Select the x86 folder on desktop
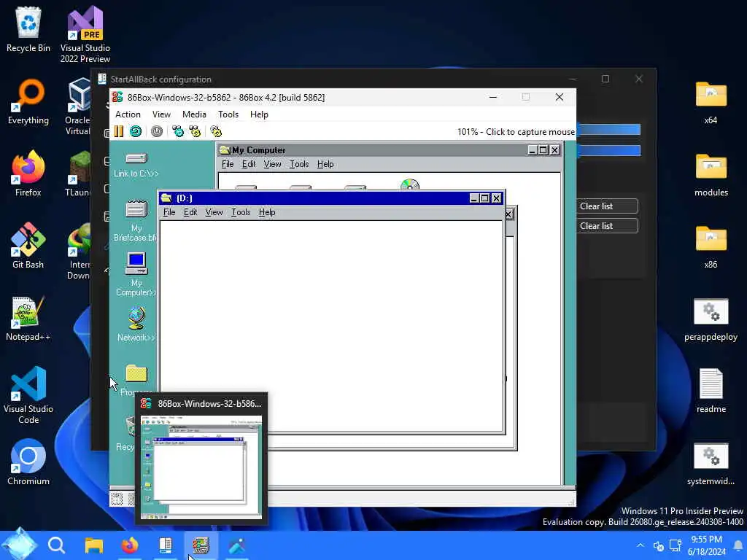 click(x=711, y=246)
